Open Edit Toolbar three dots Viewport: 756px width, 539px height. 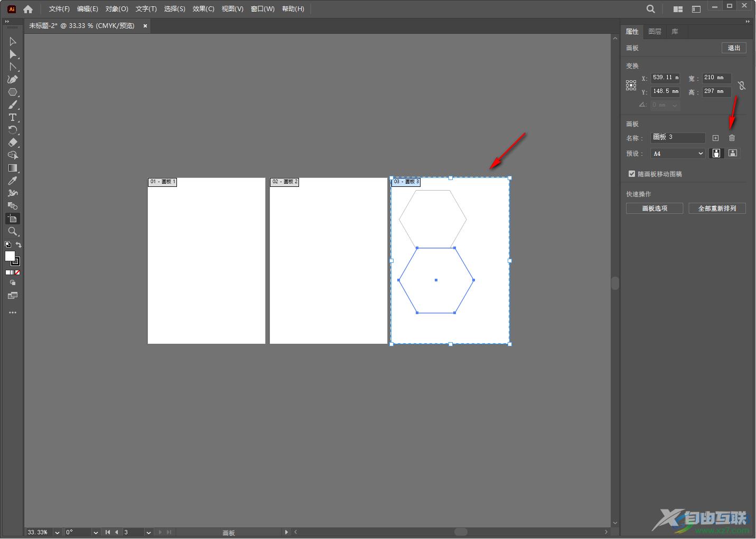pos(13,313)
